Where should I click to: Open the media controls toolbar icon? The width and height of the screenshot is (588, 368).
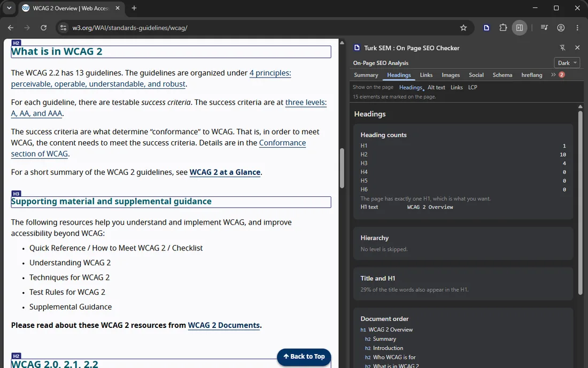[x=544, y=28]
